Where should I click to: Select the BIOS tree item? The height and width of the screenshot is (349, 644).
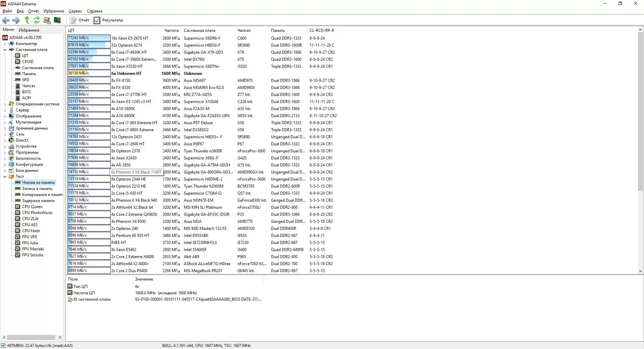tap(26, 92)
